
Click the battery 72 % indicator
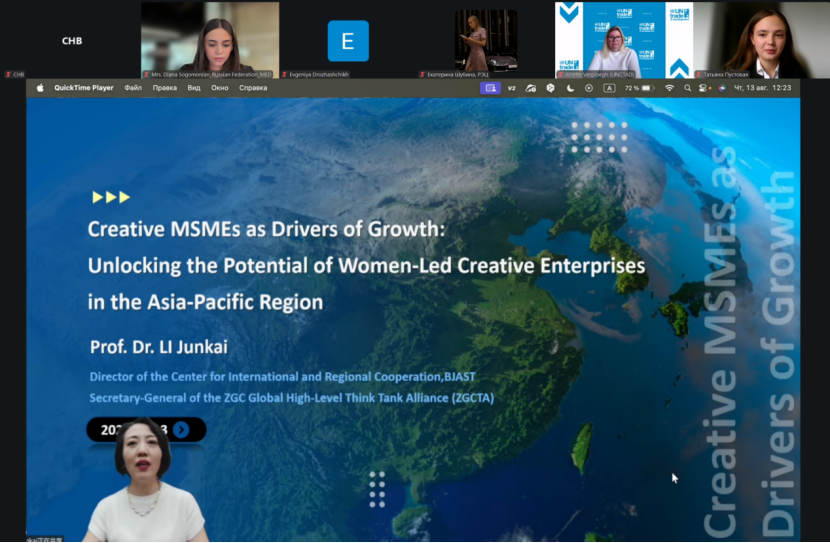tap(639, 88)
